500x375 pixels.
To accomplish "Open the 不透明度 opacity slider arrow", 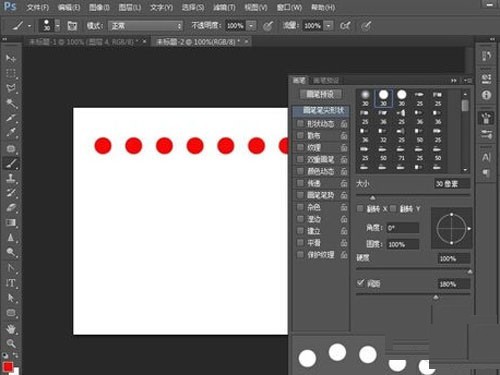I will click(251, 26).
